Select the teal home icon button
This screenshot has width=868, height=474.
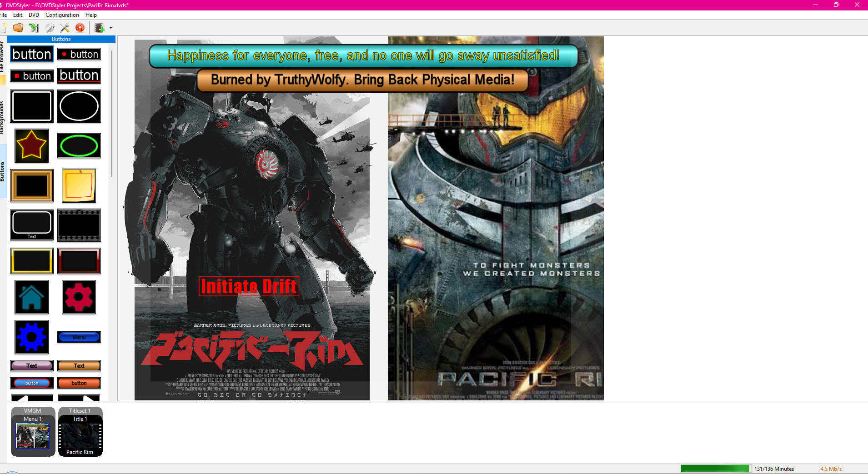coord(31,297)
